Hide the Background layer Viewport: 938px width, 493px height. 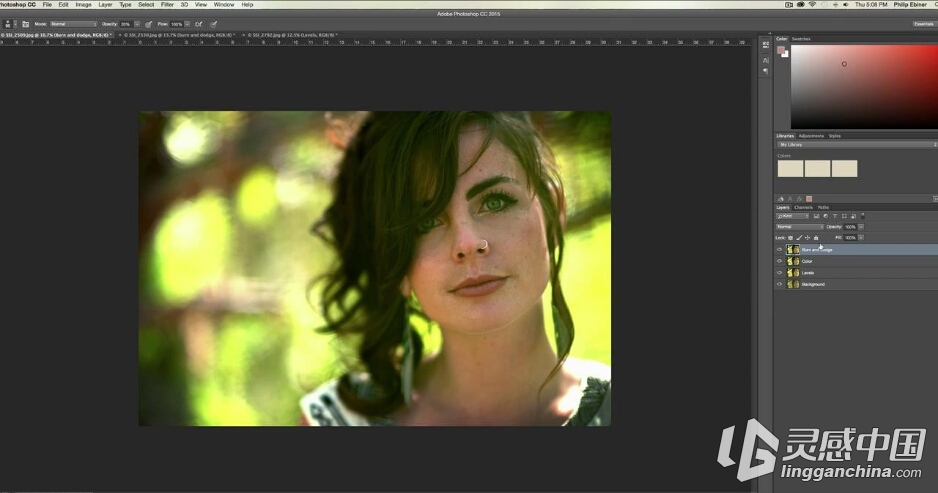point(779,284)
